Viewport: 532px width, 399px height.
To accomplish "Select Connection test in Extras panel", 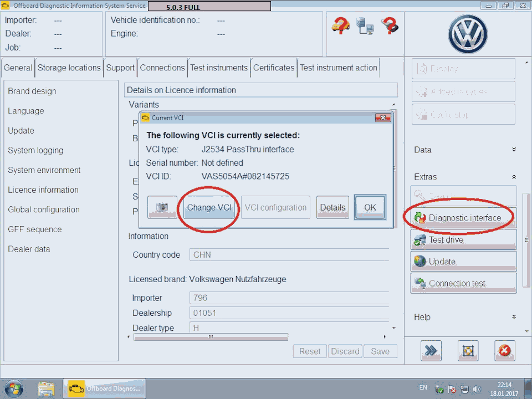I will [463, 283].
